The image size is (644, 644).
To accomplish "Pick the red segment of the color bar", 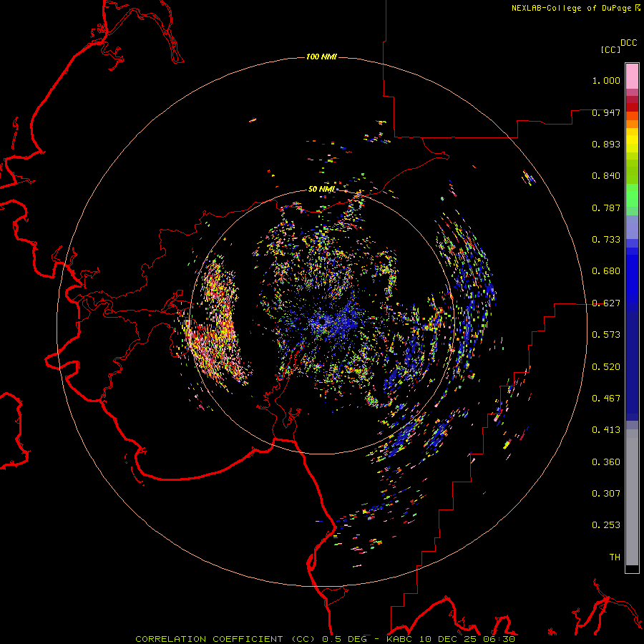I will coord(632,107).
